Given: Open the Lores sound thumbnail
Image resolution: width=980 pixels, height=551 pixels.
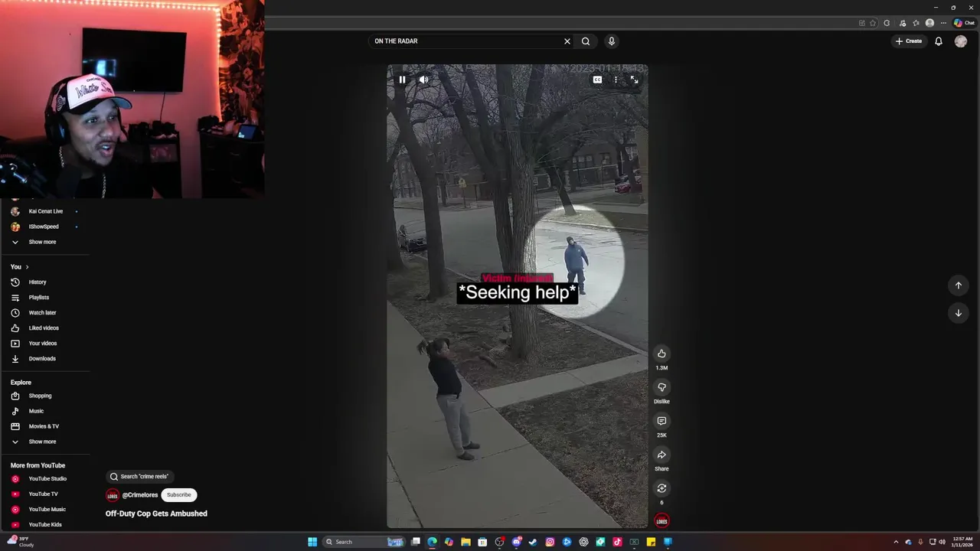Looking at the screenshot, I should (x=661, y=521).
